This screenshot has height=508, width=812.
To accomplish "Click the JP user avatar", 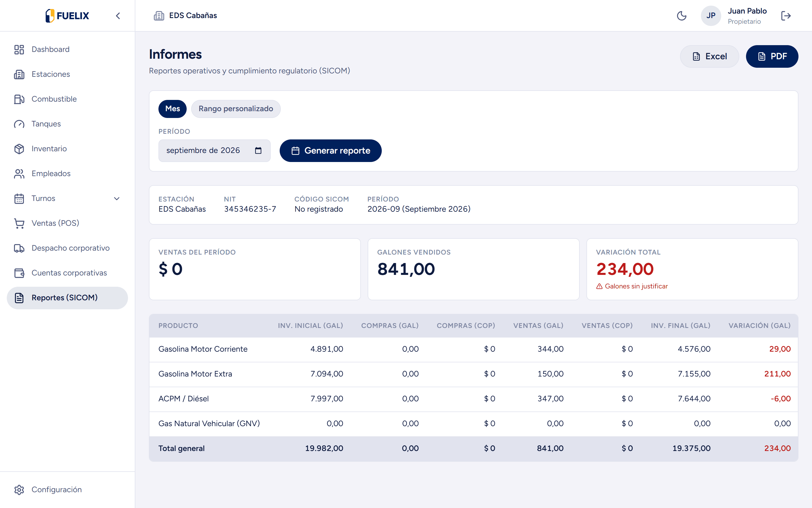I will click(711, 16).
